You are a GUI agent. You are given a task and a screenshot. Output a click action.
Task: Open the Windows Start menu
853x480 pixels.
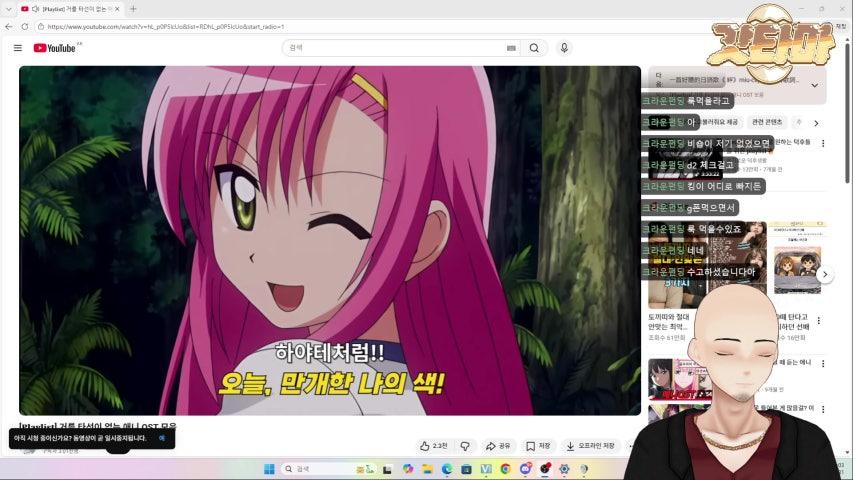click(x=269, y=469)
